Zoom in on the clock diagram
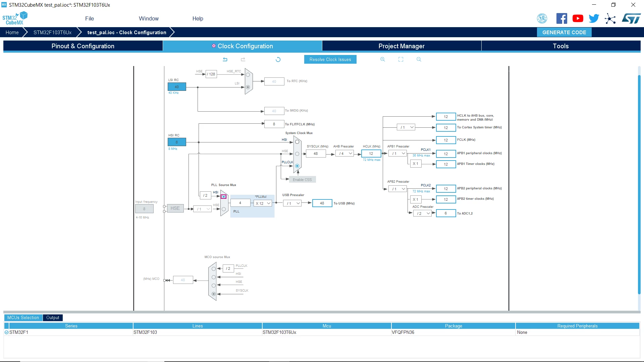This screenshot has width=644, height=362. point(383,59)
